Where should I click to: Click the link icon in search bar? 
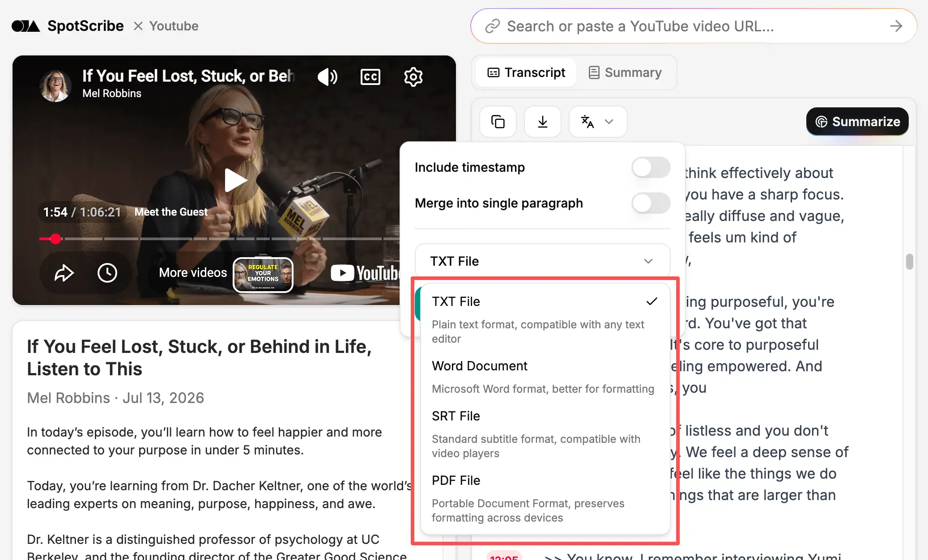click(492, 26)
